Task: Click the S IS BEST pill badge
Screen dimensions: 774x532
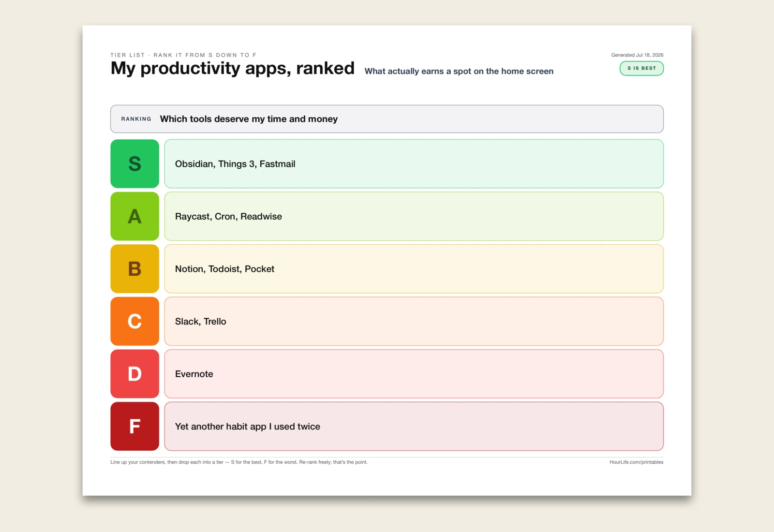Action: (641, 68)
